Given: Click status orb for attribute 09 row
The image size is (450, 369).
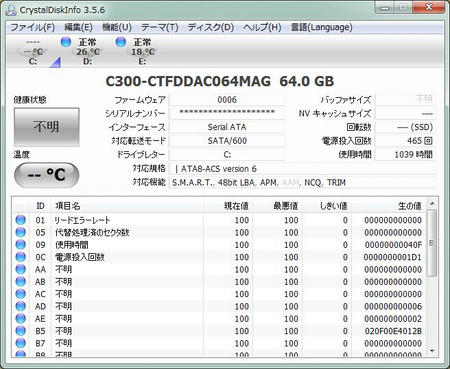Looking at the screenshot, I should click(21, 245).
